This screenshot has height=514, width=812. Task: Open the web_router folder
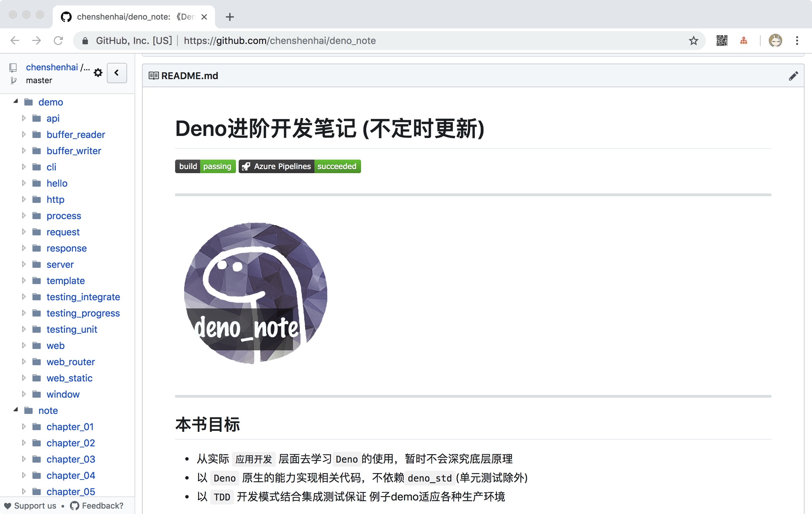71,362
